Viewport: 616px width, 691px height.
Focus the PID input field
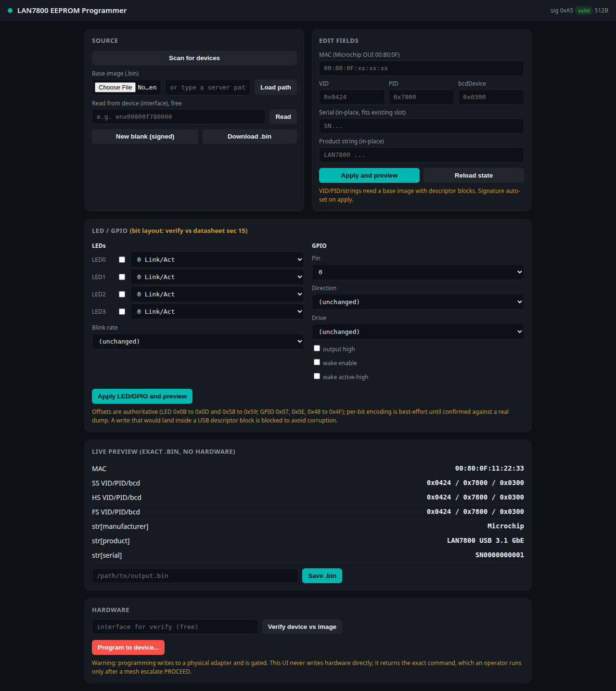(x=422, y=97)
